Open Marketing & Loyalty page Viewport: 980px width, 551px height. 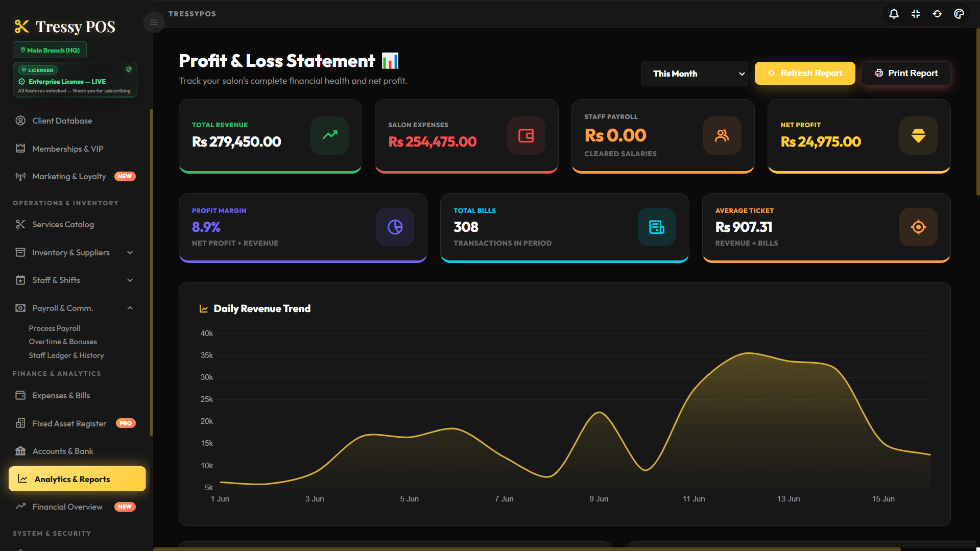(77, 176)
